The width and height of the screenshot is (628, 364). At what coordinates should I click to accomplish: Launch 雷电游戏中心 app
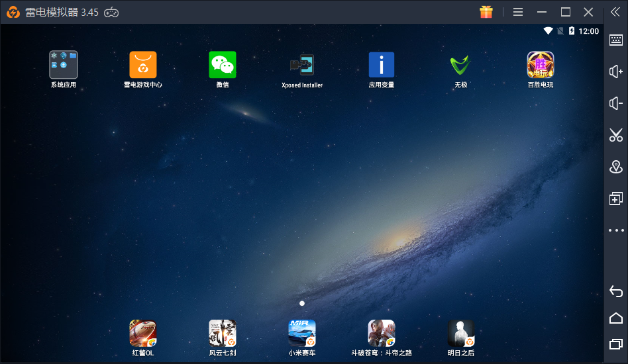143,65
